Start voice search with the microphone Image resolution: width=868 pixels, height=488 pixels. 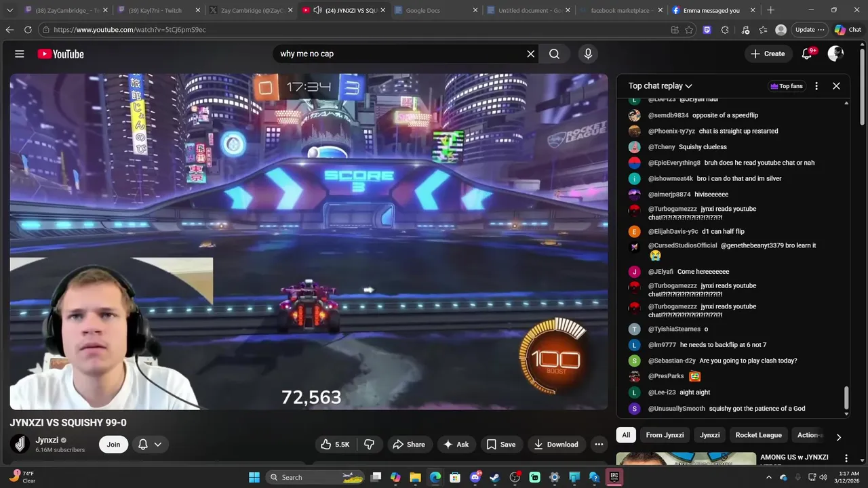coord(588,54)
